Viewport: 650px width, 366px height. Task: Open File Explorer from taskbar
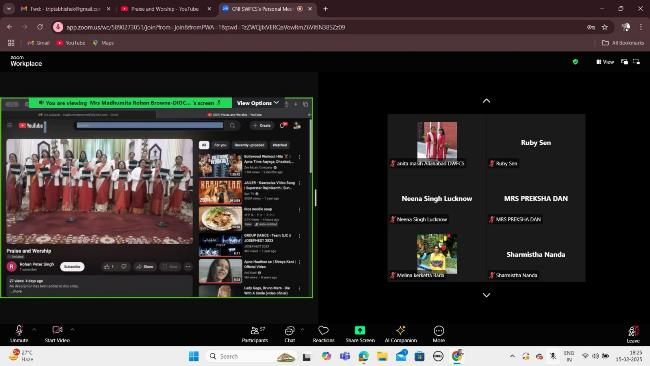382,356
